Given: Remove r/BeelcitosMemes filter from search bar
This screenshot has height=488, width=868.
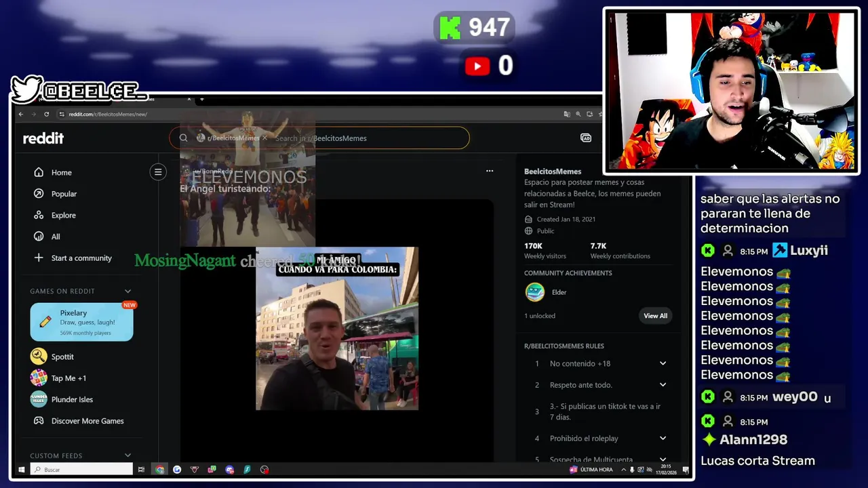Looking at the screenshot, I should [x=264, y=138].
